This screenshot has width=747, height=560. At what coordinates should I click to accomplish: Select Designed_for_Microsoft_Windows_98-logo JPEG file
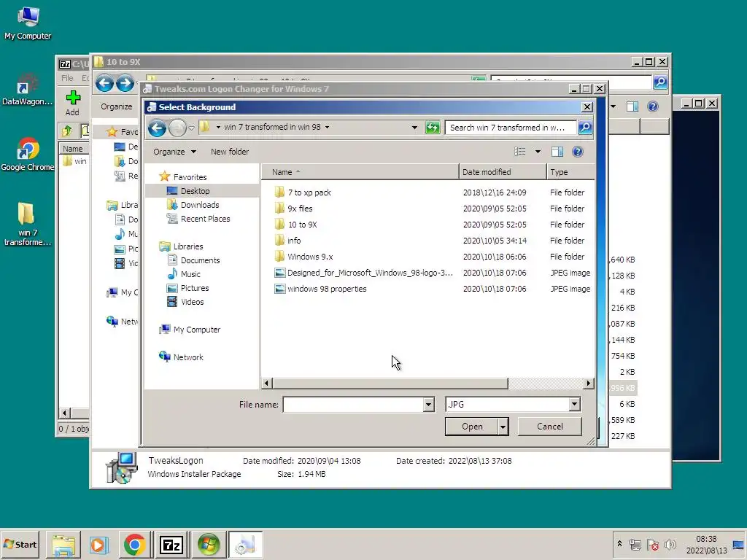coord(370,273)
